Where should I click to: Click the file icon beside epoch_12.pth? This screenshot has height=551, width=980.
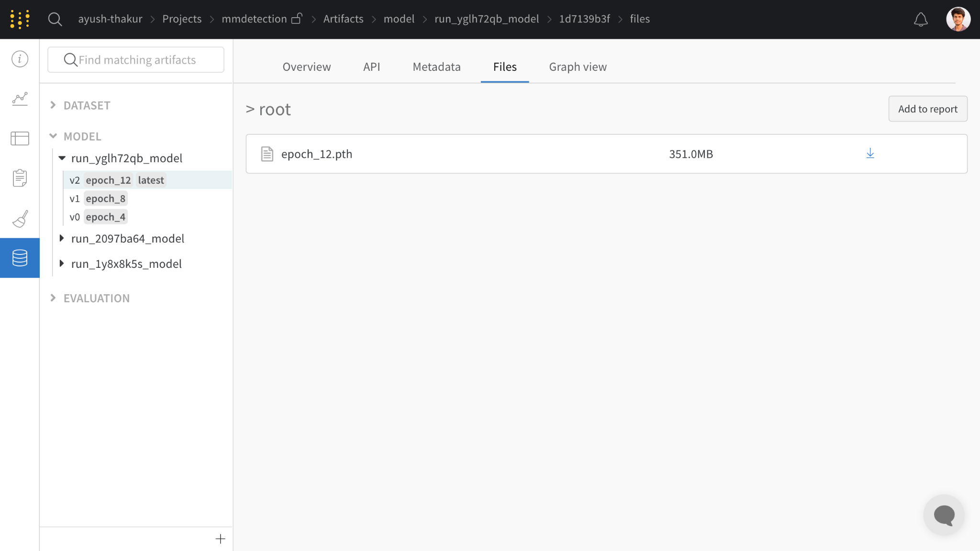[267, 154]
